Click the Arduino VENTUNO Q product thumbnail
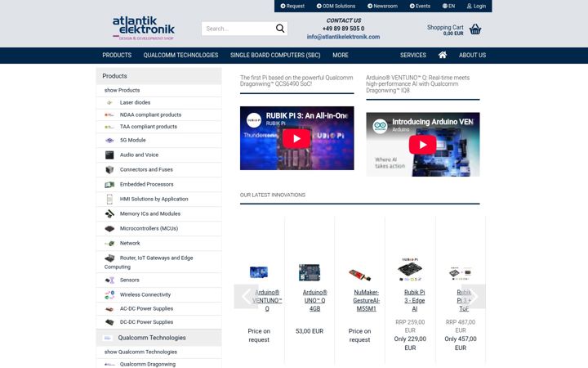Viewport: 588px width, 368px height. tap(259, 272)
